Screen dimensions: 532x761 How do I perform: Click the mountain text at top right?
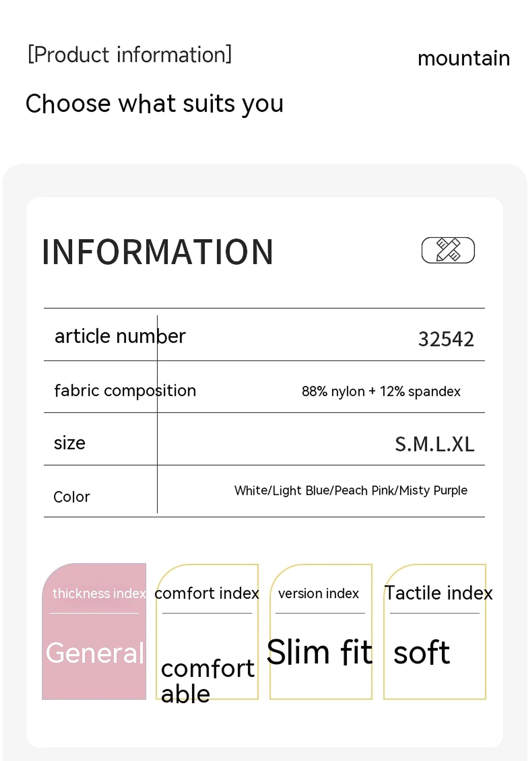[464, 58]
